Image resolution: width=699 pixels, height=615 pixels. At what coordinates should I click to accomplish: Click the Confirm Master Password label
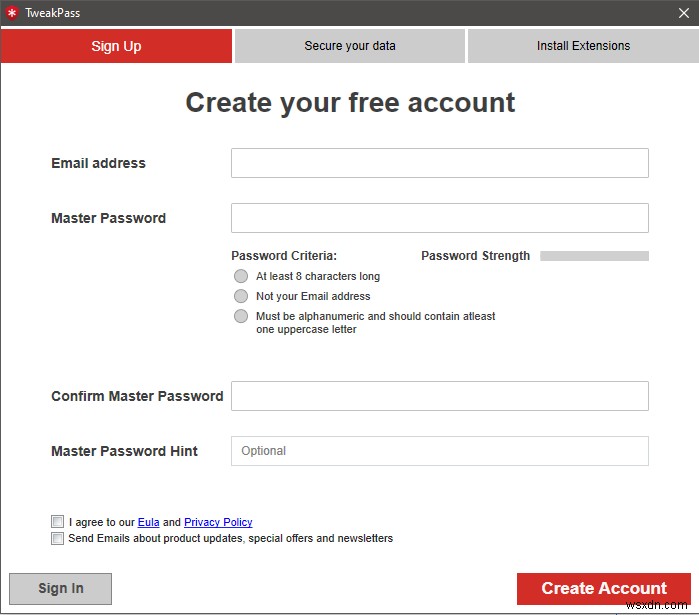(x=137, y=396)
